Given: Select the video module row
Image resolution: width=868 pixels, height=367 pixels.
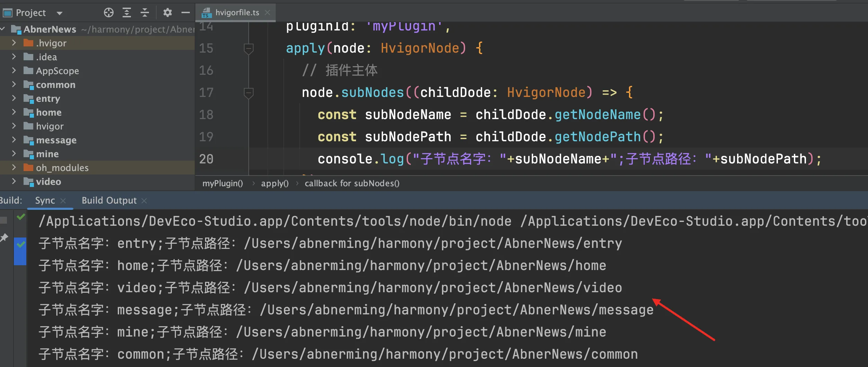Looking at the screenshot, I should 97,181.
